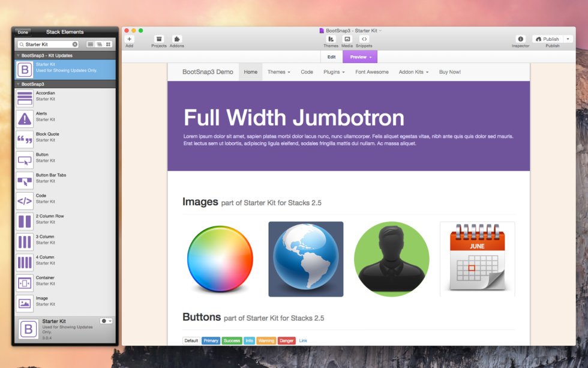
Task: Click the Add page plus icon
Action: [130, 39]
